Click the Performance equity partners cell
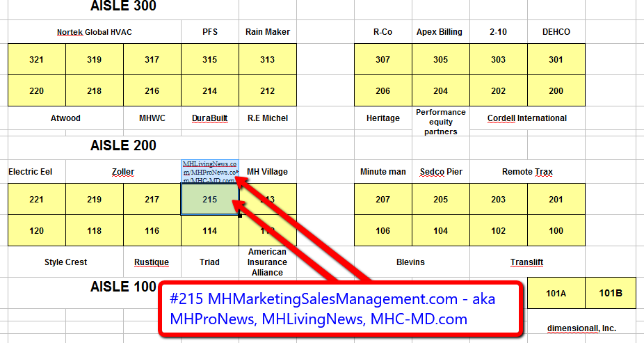Image resolution: width=644 pixels, height=343 pixels. click(x=440, y=122)
